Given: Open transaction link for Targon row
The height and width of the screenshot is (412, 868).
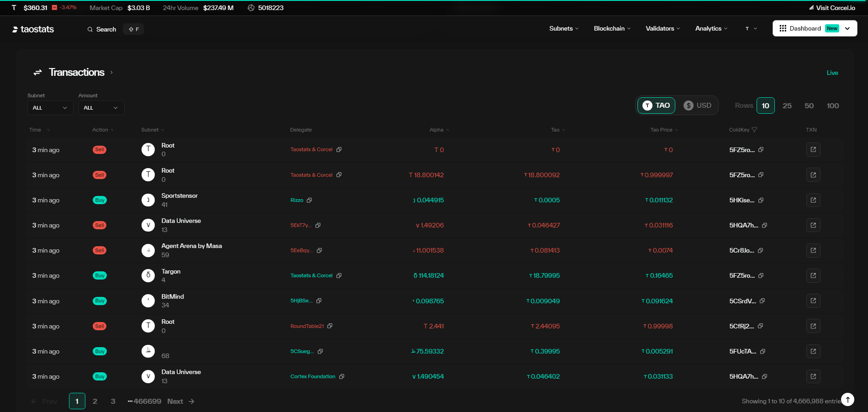Looking at the screenshot, I should point(813,275).
